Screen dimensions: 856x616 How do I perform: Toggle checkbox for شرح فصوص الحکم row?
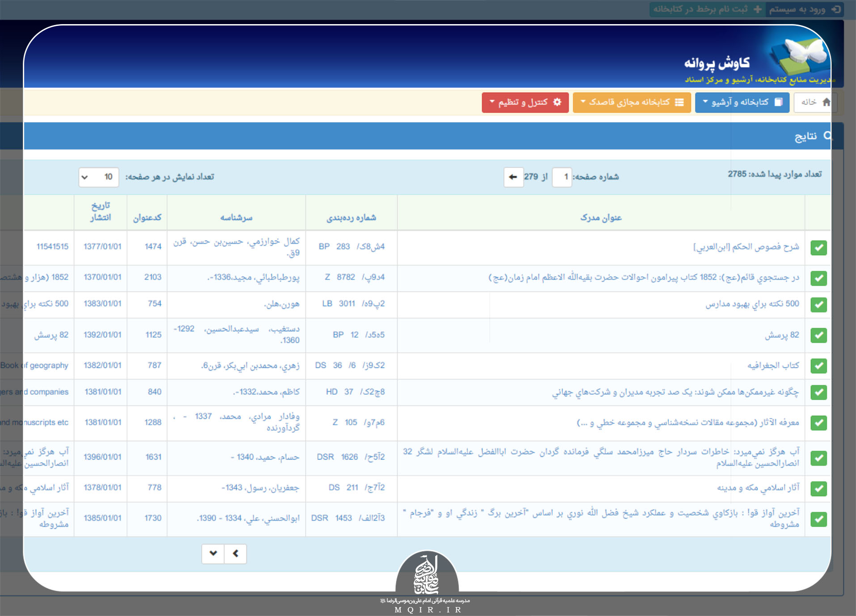click(818, 248)
